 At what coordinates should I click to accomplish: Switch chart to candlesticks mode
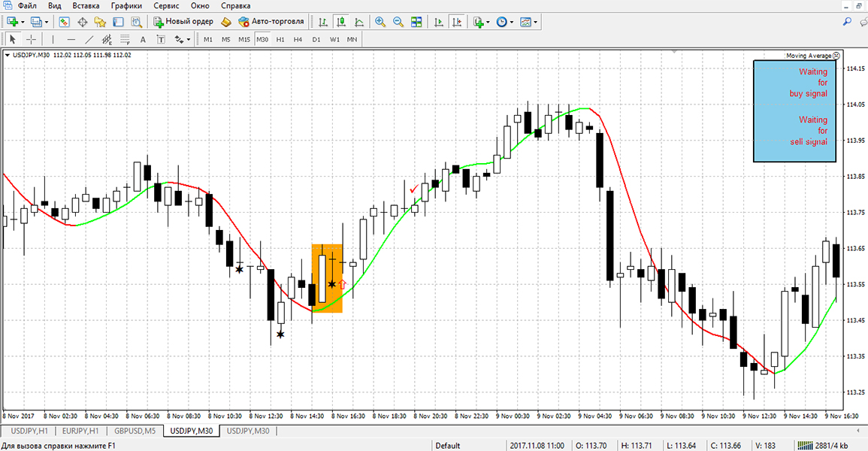tap(341, 22)
